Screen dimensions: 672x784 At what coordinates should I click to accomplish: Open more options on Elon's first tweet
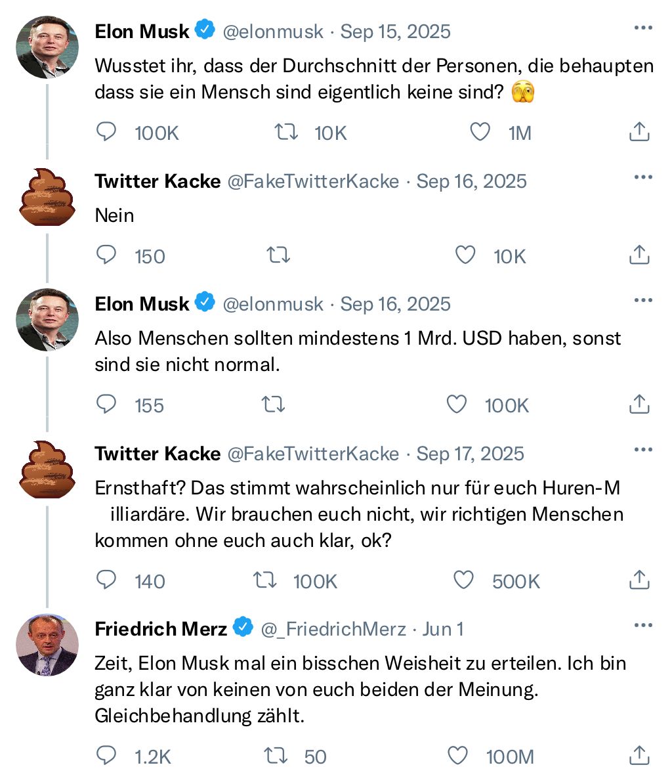click(643, 28)
